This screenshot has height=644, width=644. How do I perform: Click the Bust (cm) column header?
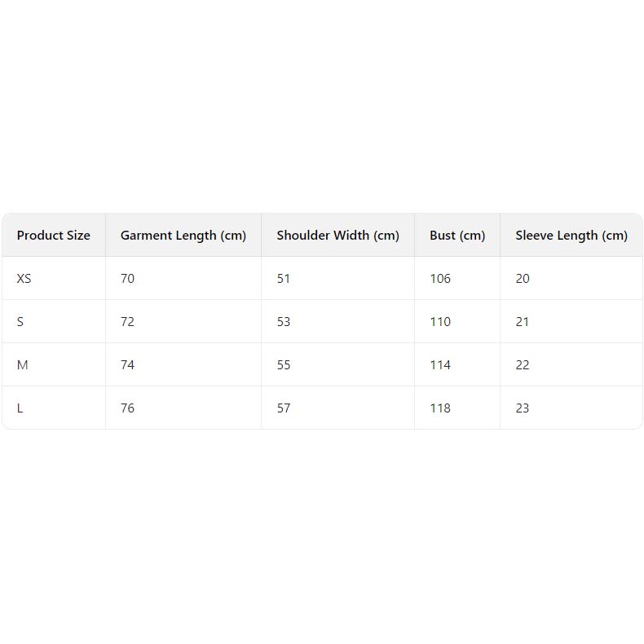457,236
